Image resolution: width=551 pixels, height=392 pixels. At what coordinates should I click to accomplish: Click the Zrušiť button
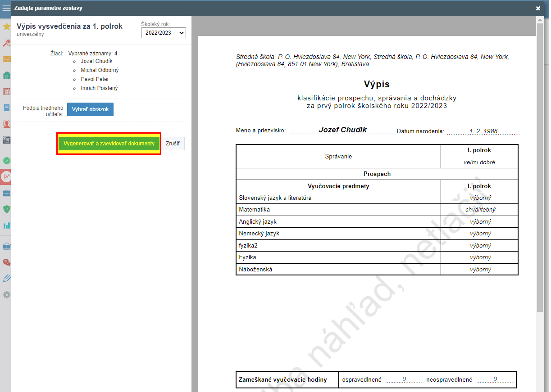point(173,144)
